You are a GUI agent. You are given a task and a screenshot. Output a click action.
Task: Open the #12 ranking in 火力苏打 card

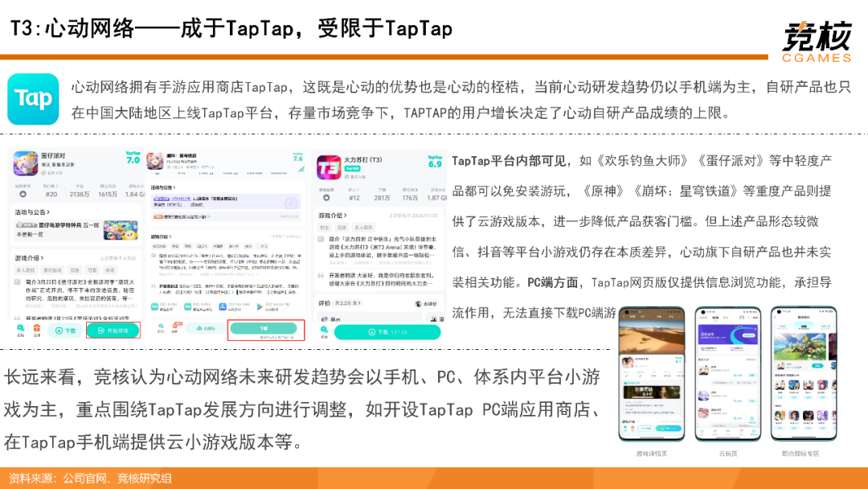354,195
